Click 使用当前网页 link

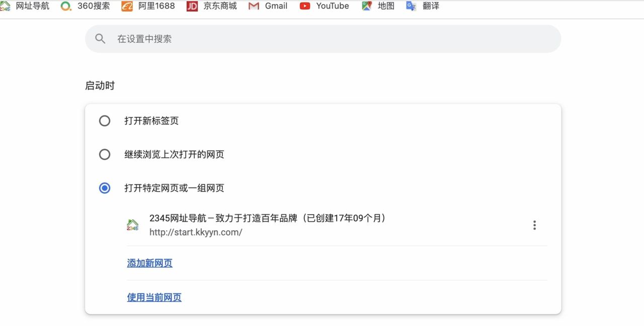click(154, 297)
